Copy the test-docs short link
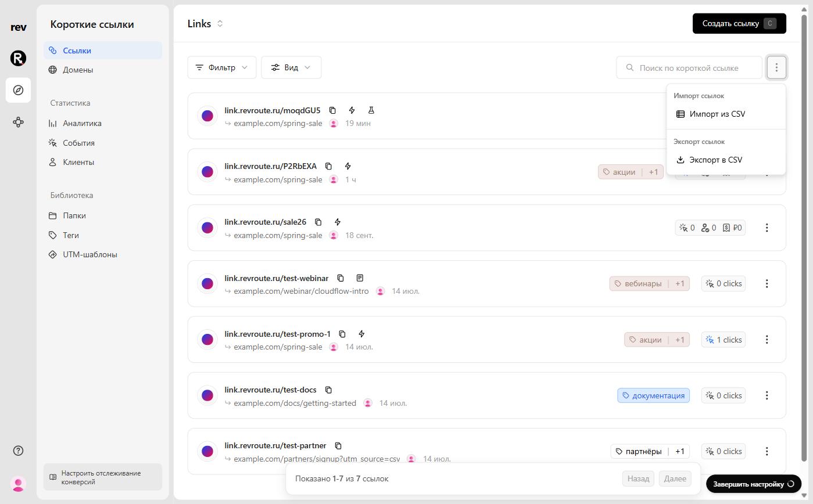The image size is (813, 504). tap(328, 390)
